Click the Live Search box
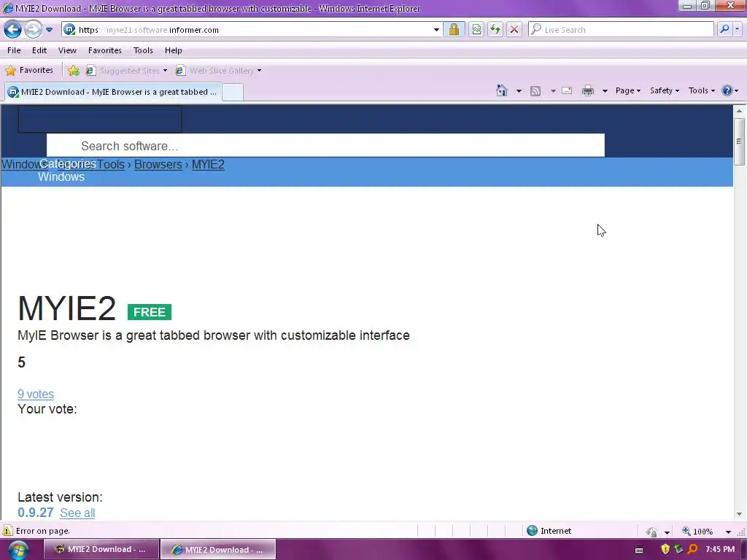Screen dimensions: 747x560 (x=621, y=29)
